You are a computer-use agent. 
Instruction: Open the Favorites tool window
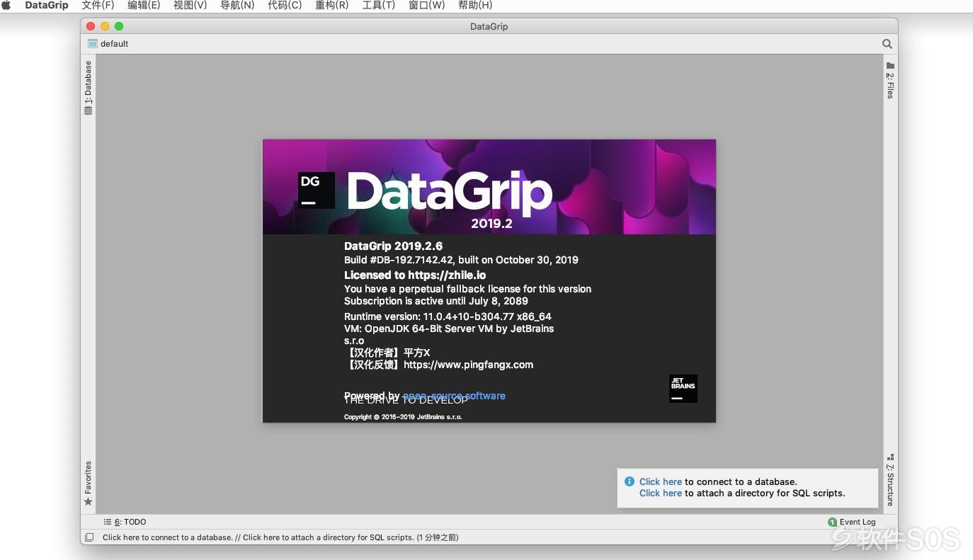coord(88,484)
